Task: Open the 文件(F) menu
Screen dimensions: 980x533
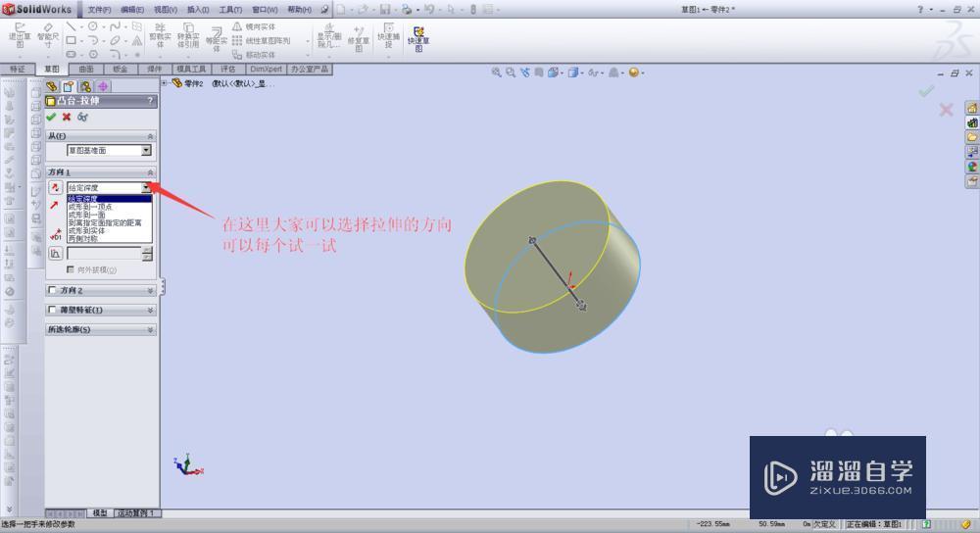Action: pyautogui.click(x=99, y=10)
